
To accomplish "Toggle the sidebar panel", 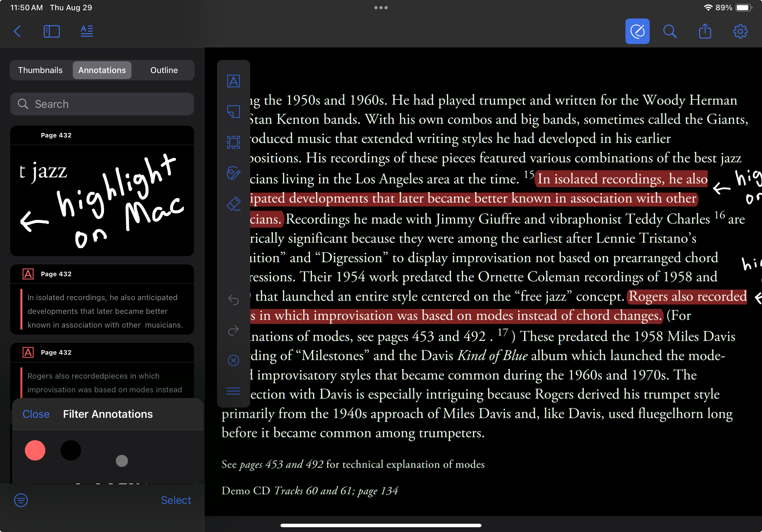I will coord(51,31).
